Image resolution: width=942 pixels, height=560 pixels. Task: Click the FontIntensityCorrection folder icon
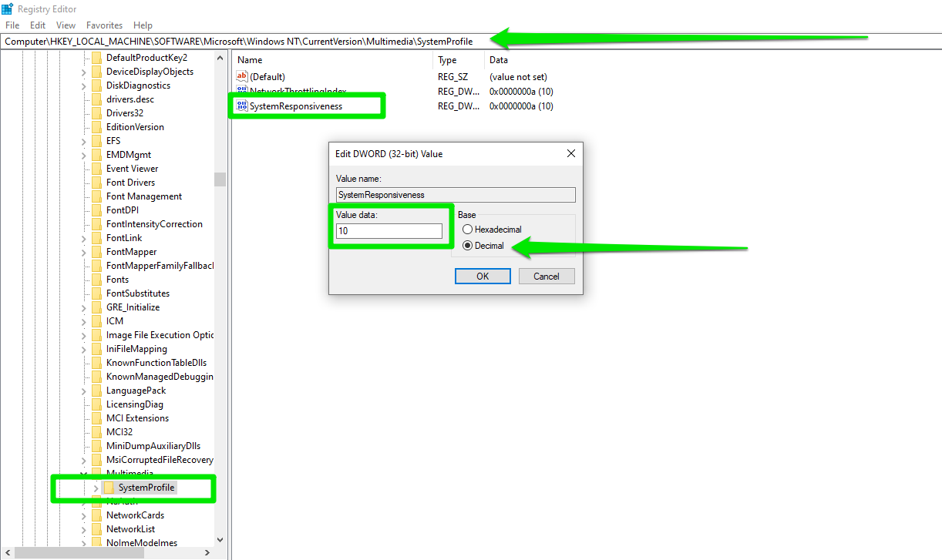click(96, 224)
